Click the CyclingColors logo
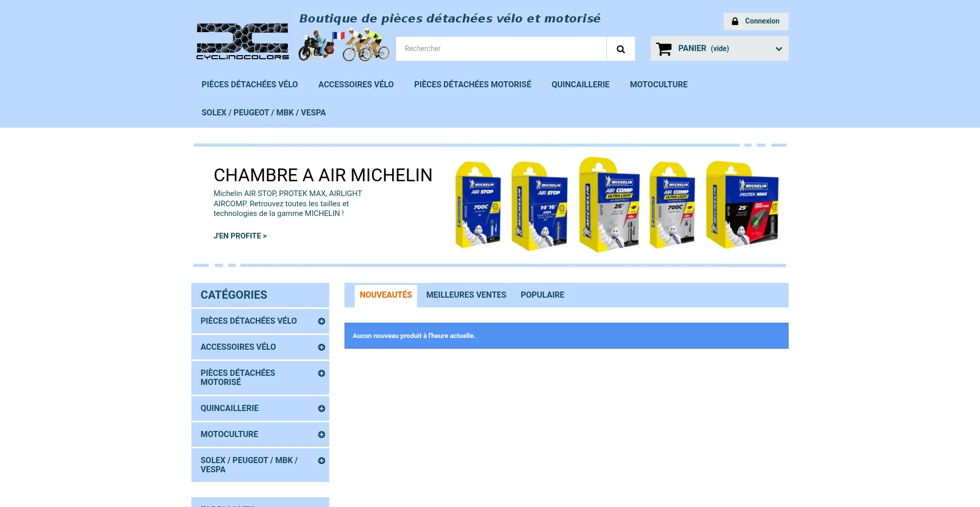980x507 pixels. click(242, 41)
